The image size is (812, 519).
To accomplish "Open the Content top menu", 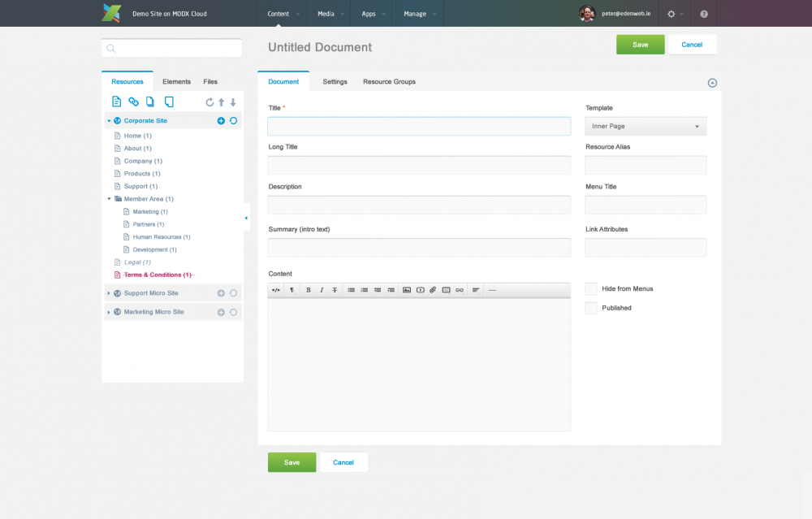I will (x=278, y=14).
